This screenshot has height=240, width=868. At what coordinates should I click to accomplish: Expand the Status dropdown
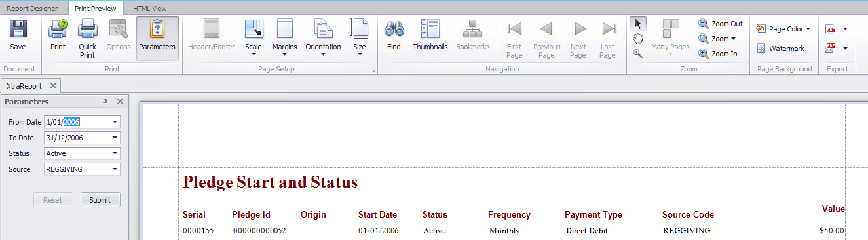coord(115,153)
